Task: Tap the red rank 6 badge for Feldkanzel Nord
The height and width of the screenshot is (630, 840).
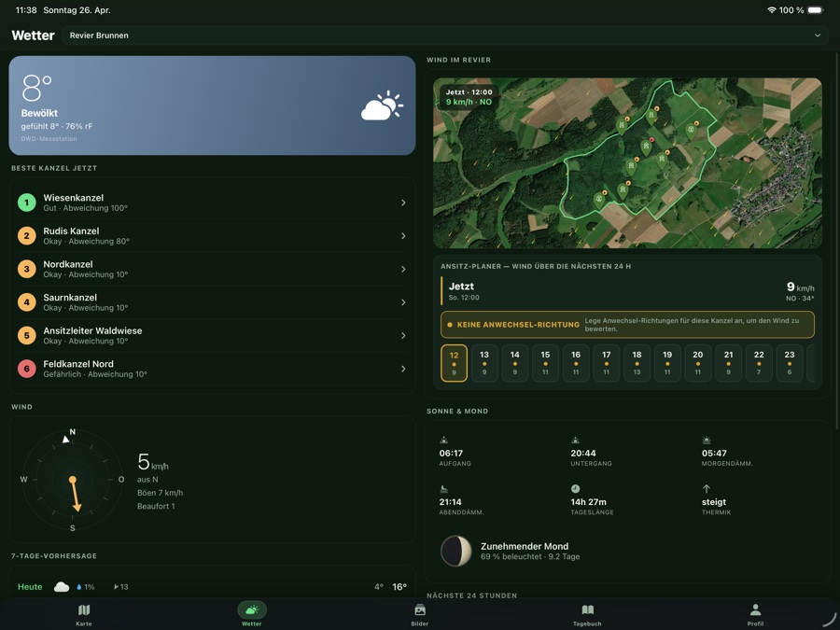Action: click(27, 369)
